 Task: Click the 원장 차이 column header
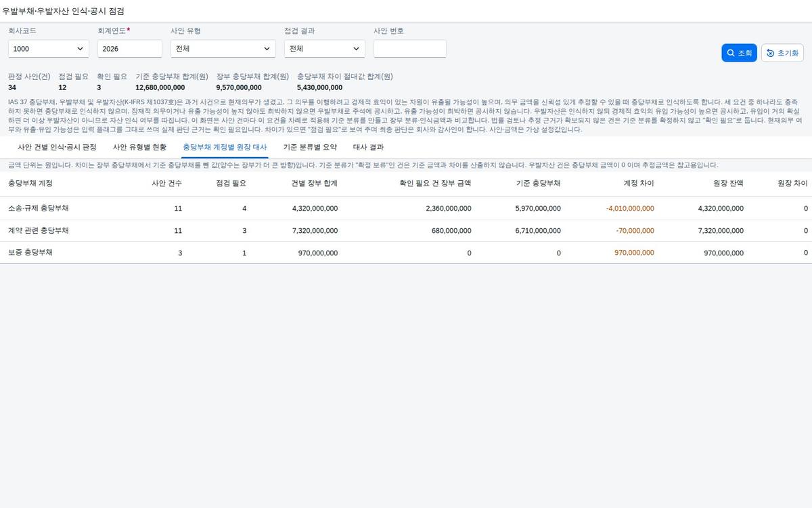[x=792, y=184]
